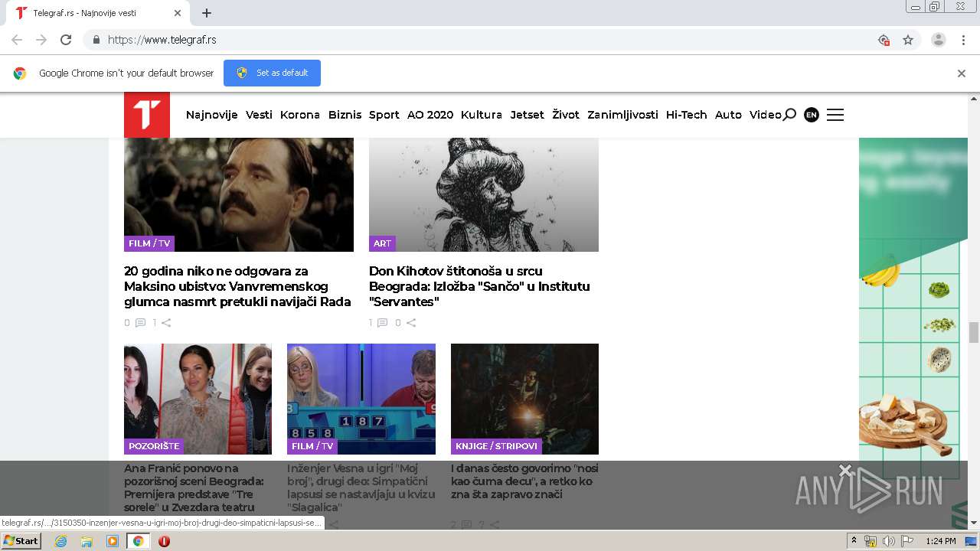Open the Biznis section

pyautogui.click(x=345, y=115)
